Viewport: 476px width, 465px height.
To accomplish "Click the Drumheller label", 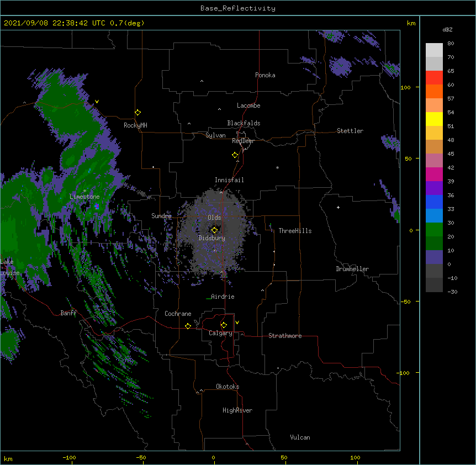I will tap(352, 269).
